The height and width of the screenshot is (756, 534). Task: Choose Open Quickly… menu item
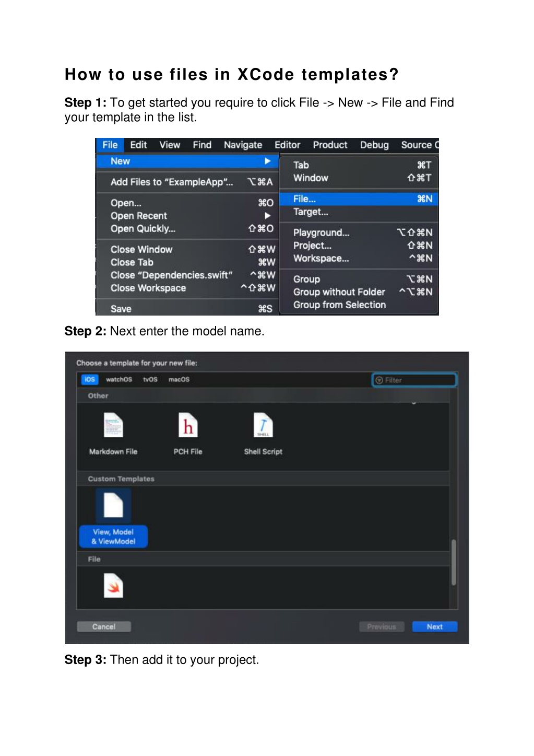coord(187,229)
